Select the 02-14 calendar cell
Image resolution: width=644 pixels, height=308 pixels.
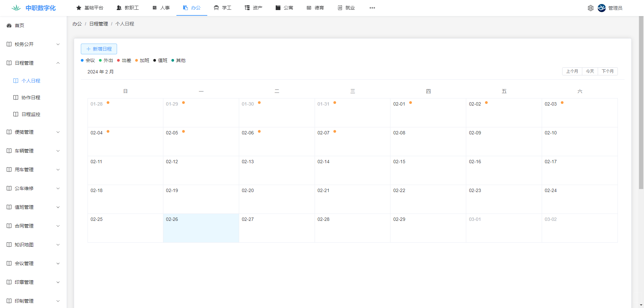[x=352, y=170]
